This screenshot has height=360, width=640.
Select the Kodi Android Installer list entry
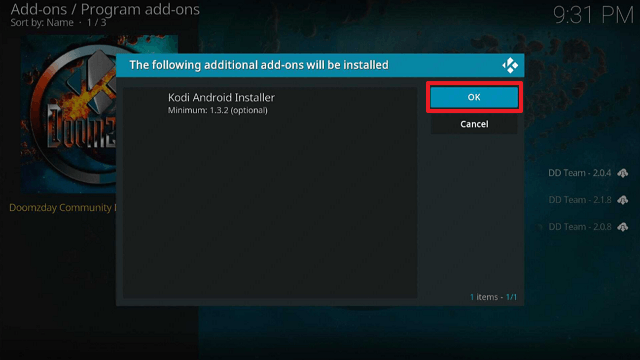pyautogui.click(x=270, y=103)
